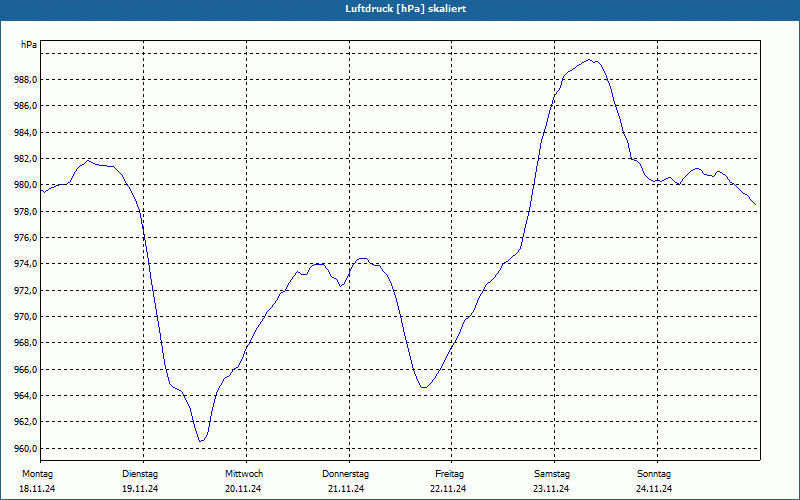Click the 'hPa' unit label
This screenshot has height=500, width=800.
click(29, 45)
